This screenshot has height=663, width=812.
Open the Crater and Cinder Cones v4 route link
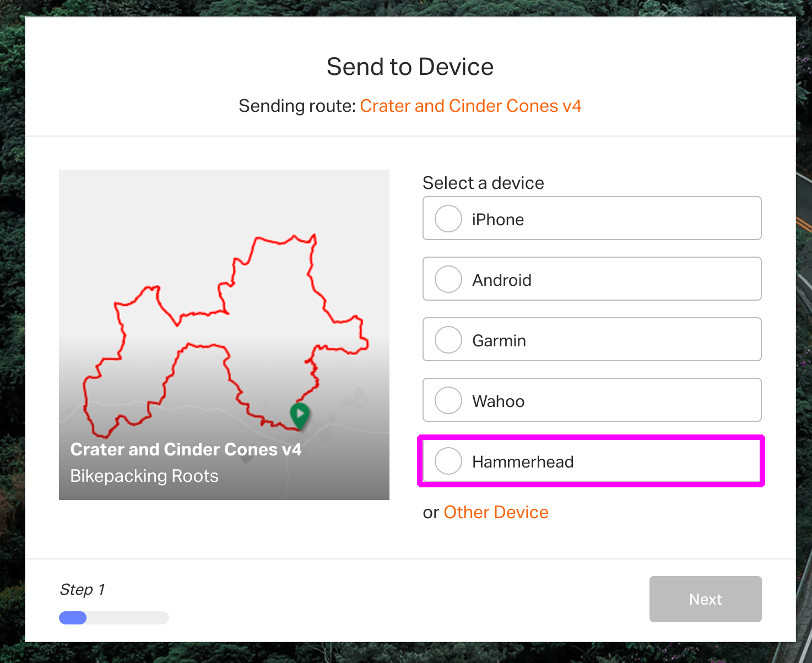[470, 106]
